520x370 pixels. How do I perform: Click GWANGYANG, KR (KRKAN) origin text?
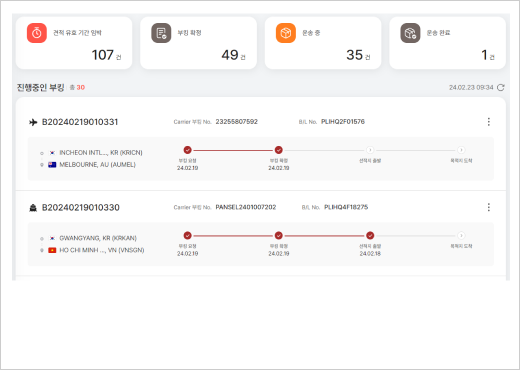coord(98,238)
